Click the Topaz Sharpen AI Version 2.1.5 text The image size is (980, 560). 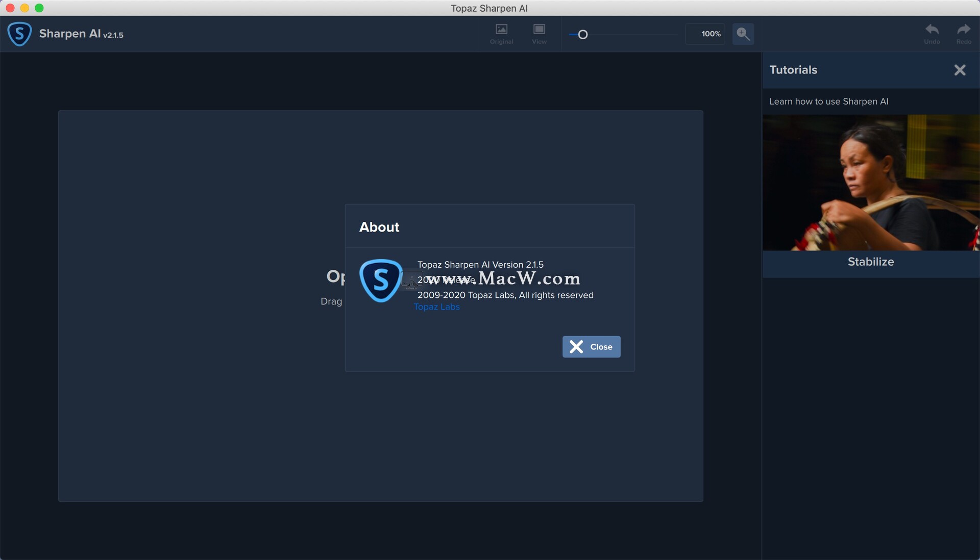480,265
